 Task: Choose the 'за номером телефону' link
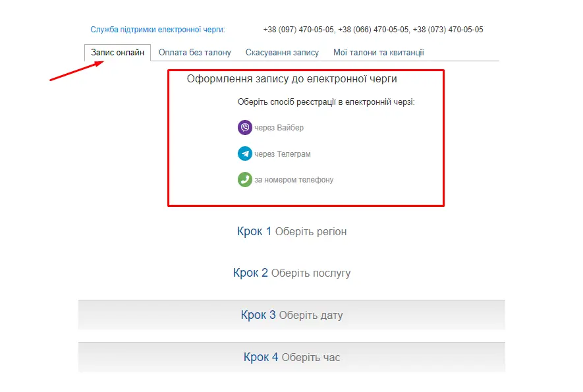pyautogui.click(x=294, y=180)
